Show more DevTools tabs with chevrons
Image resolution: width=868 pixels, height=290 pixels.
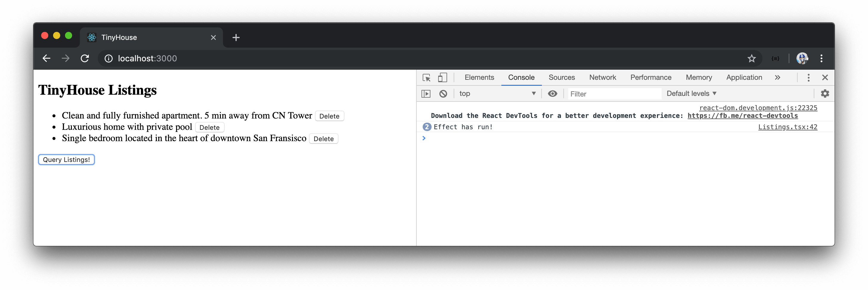[x=777, y=78]
